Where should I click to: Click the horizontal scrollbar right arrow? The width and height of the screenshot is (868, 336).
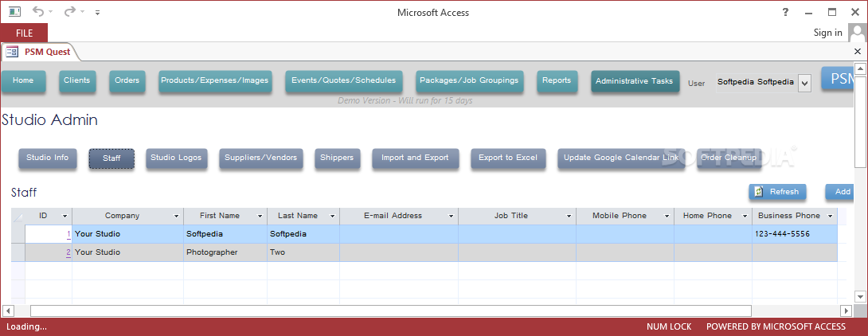point(845,311)
